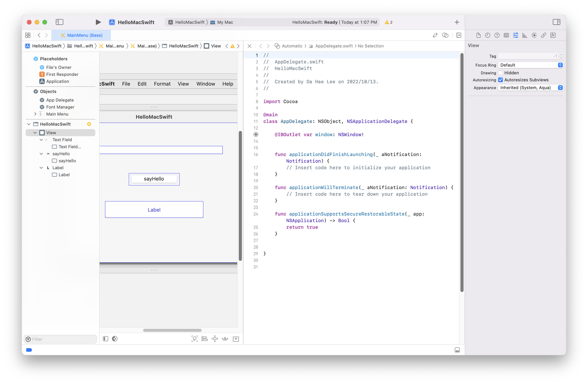Open the History inspector clock icon

(487, 35)
